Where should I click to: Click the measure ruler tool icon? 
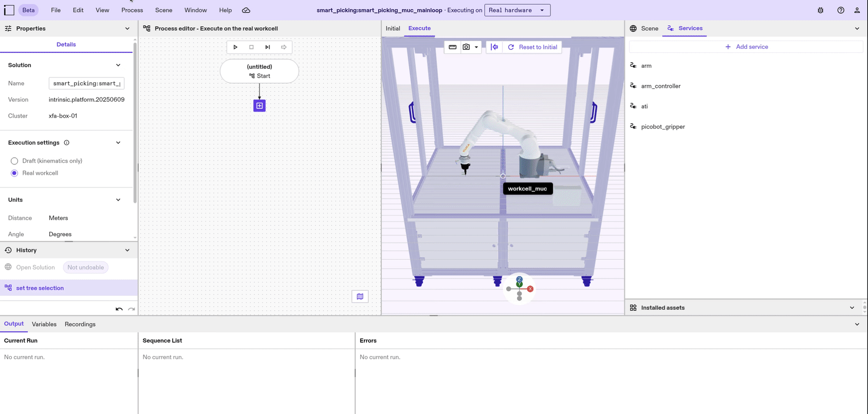point(452,47)
